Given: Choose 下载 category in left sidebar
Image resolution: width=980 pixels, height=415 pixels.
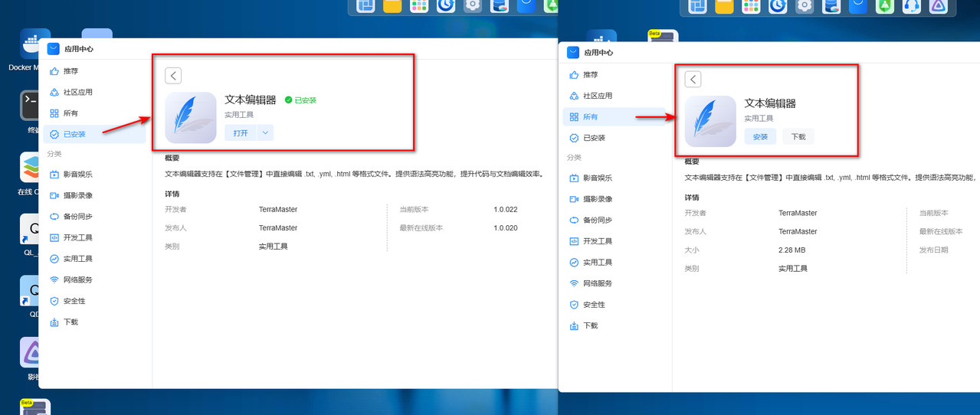Looking at the screenshot, I should 94,322.
